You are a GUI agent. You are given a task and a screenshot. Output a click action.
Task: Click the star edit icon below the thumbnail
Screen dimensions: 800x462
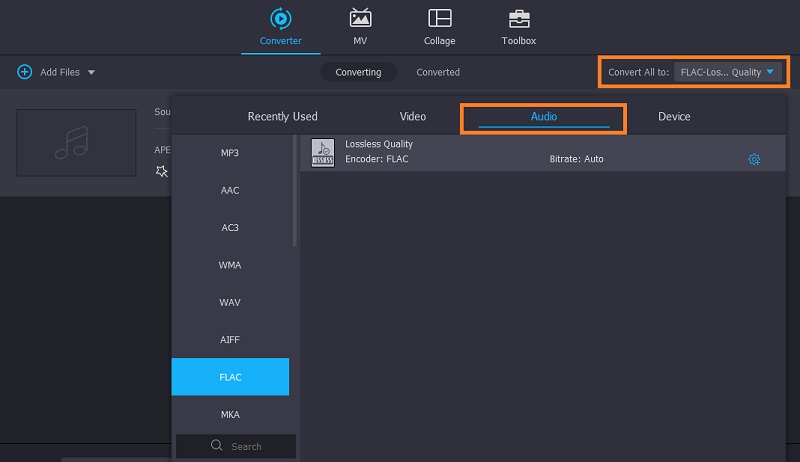pyautogui.click(x=162, y=171)
